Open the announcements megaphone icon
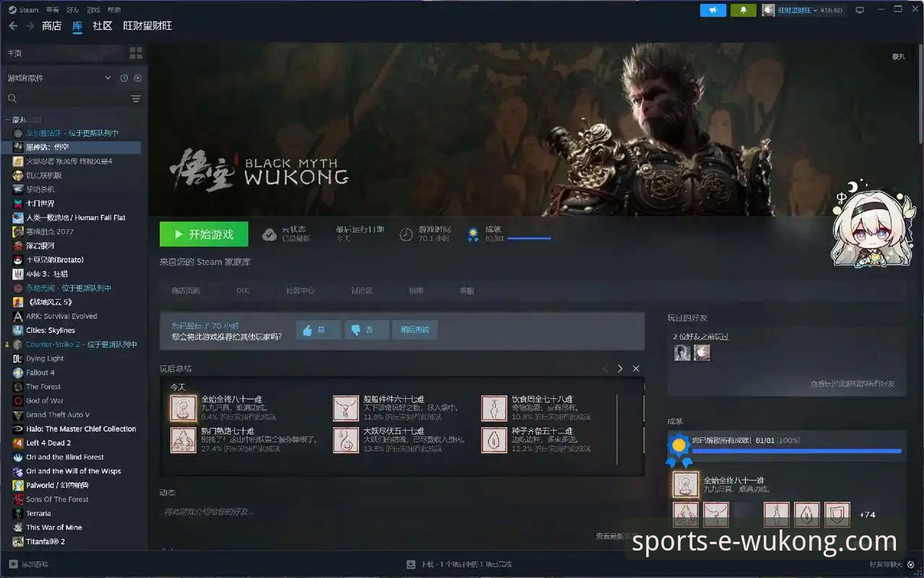Screen dimensions: 924x578 point(712,10)
